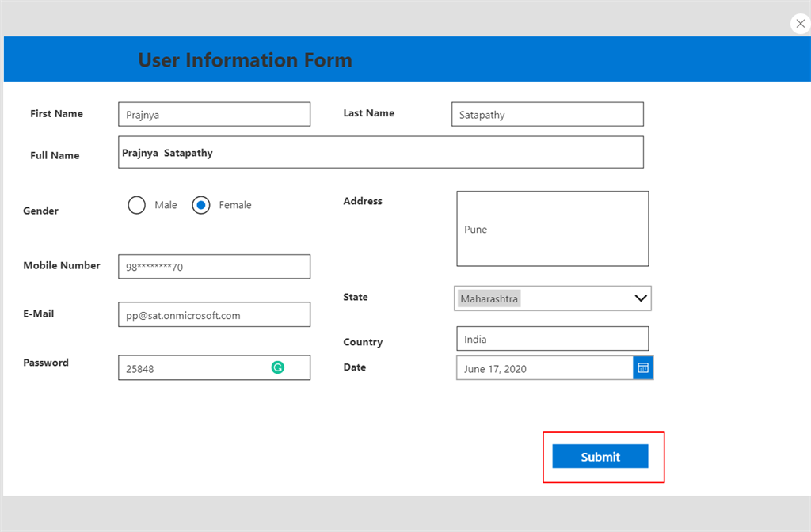The width and height of the screenshot is (811, 532).
Task: Select the Male radio button
Action: (x=136, y=204)
